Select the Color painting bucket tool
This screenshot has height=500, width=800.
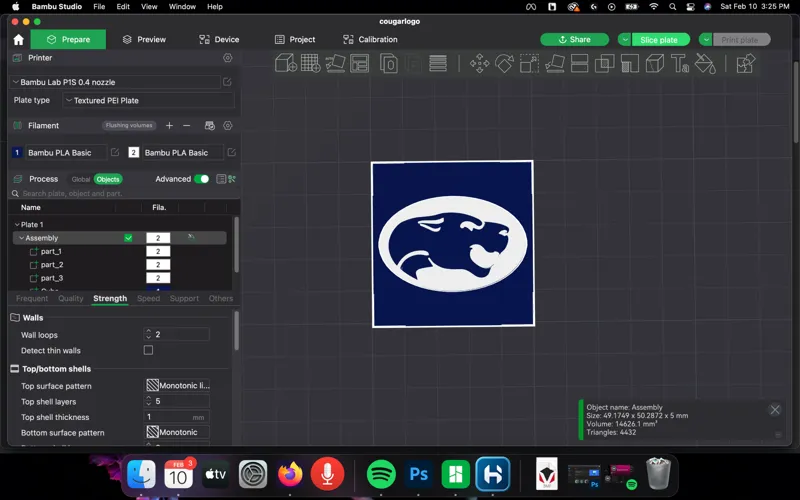[705, 64]
